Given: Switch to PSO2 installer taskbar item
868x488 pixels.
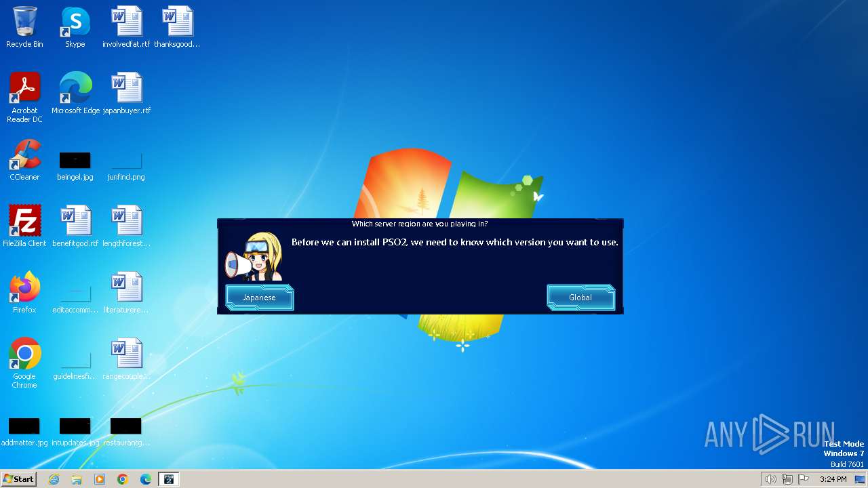Looking at the screenshot, I should coord(169,479).
